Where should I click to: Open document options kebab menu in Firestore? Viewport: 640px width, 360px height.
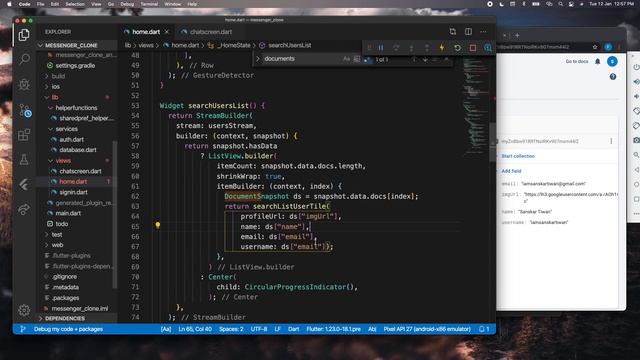click(x=611, y=141)
